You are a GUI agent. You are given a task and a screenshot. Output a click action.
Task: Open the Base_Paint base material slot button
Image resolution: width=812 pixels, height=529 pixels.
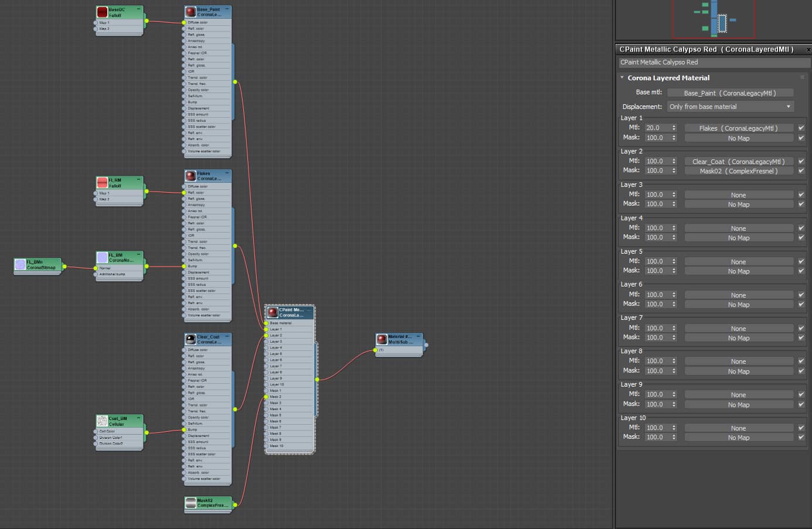[730, 93]
